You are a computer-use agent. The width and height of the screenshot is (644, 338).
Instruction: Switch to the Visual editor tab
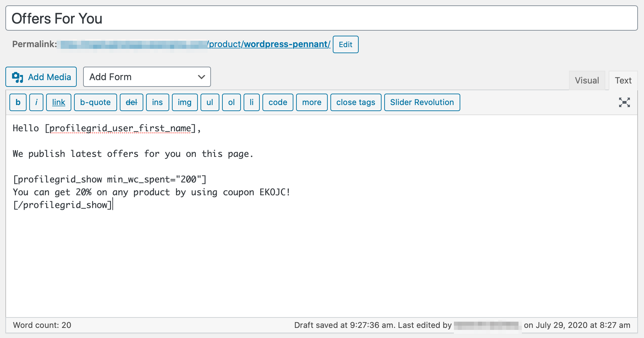[x=587, y=80]
